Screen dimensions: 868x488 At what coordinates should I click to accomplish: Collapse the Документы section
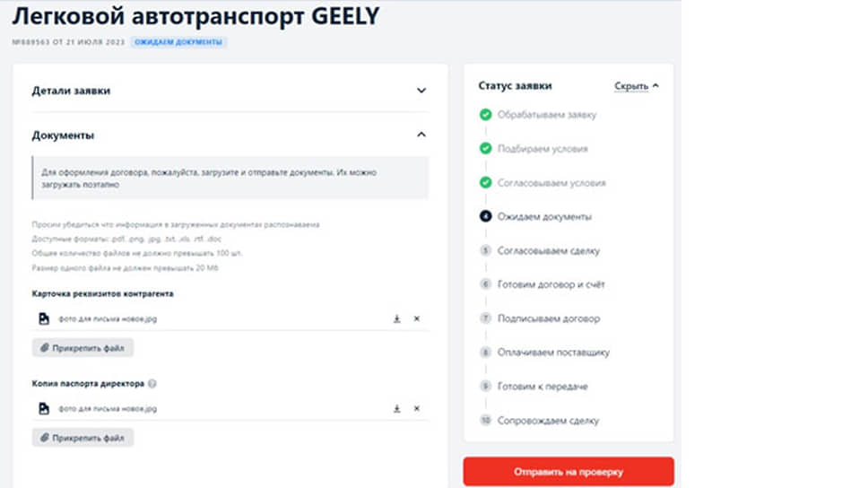(421, 135)
